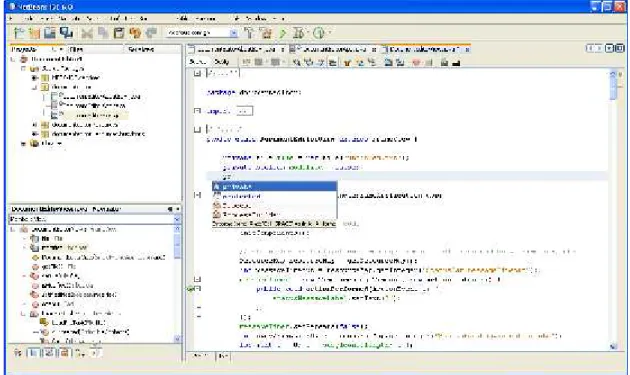The width and height of the screenshot is (630, 375).
Task: Collapse the Source Packages node
Action: (x=23, y=69)
